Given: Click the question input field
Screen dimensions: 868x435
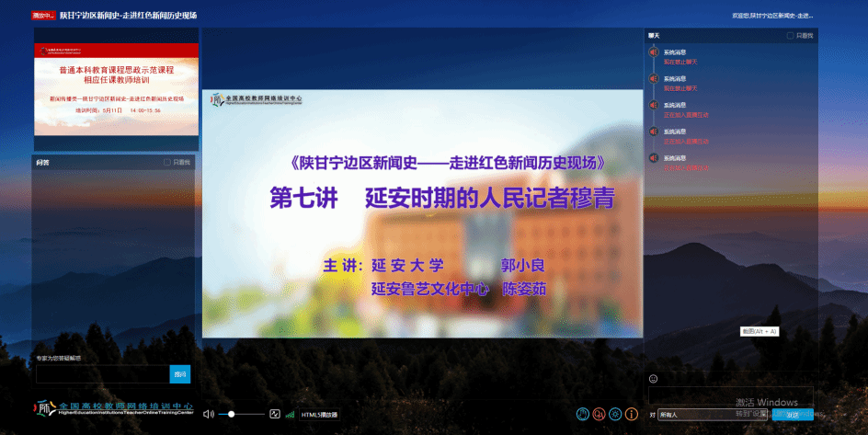Looking at the screenshot, I should click(102, 374).
